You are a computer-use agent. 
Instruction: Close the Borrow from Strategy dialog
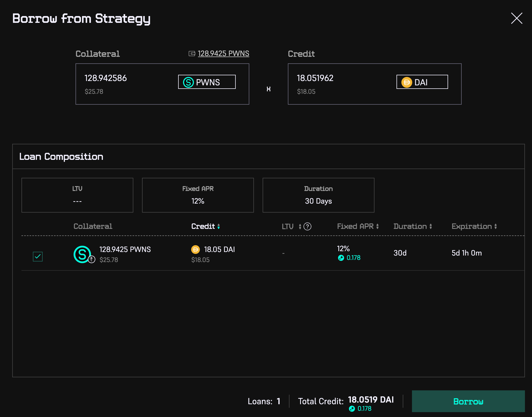(516, 18)
